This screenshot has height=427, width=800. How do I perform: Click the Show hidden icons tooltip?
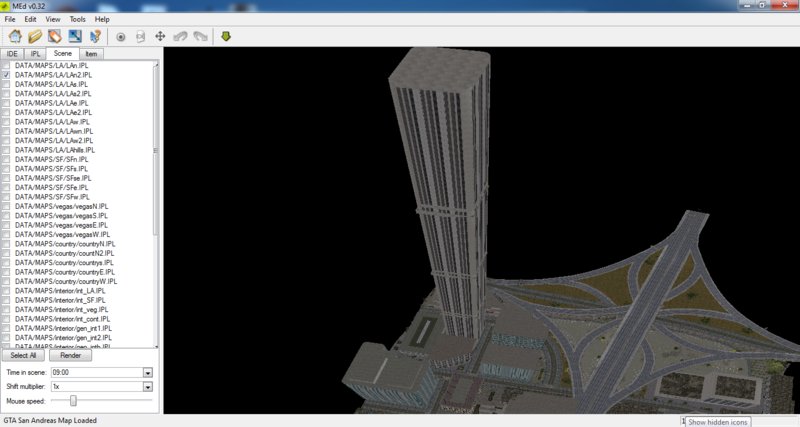coord(717,422)
